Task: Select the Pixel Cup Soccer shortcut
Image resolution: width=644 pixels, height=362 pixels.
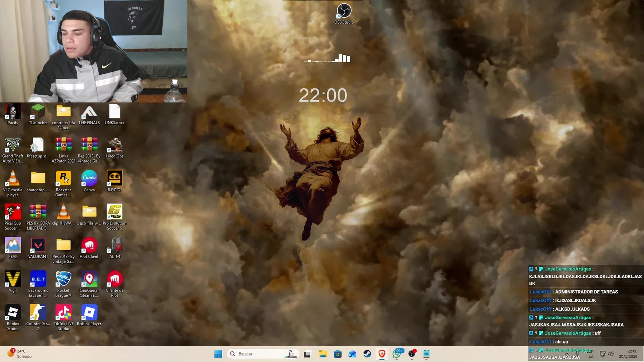Action: pos(13,218)
